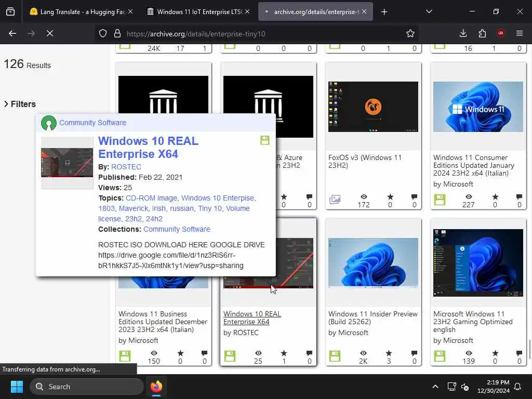
Task: Stop loading the archive.org page
Action: [x=49, y=33]
